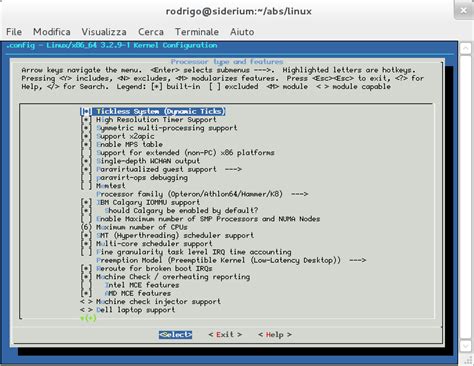This screenshot has height=366, width=474.
Task: Open Preemption Model submenu arrow
Action: pos(357,260)
